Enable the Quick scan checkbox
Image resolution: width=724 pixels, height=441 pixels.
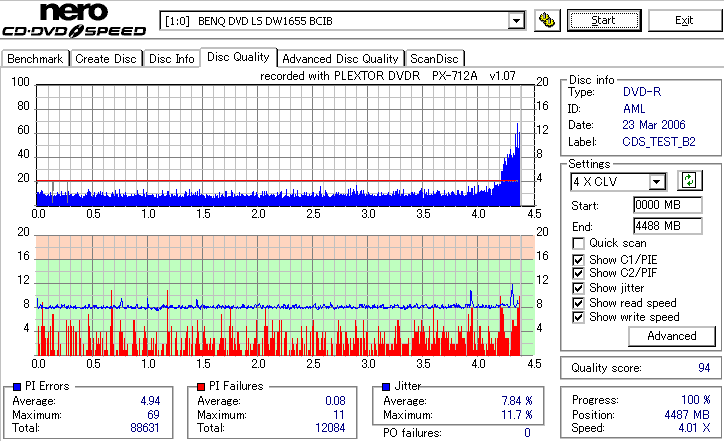[x=578, y=243]
